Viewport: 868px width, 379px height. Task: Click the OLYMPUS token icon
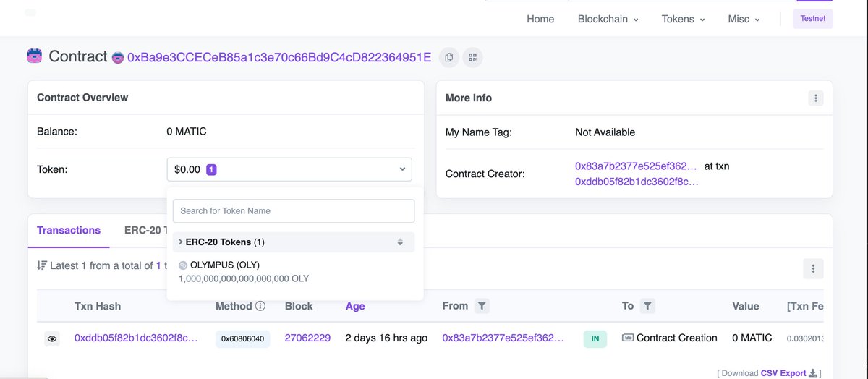(x=183, y=265)
